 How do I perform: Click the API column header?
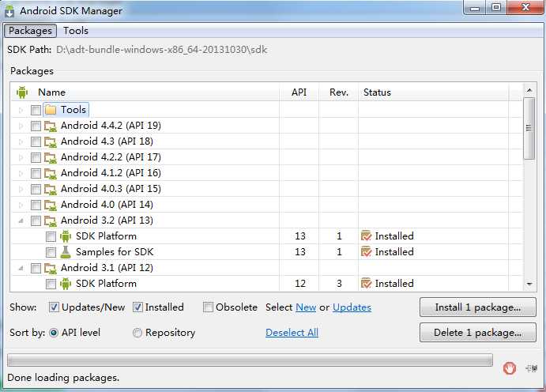point(299,92)
